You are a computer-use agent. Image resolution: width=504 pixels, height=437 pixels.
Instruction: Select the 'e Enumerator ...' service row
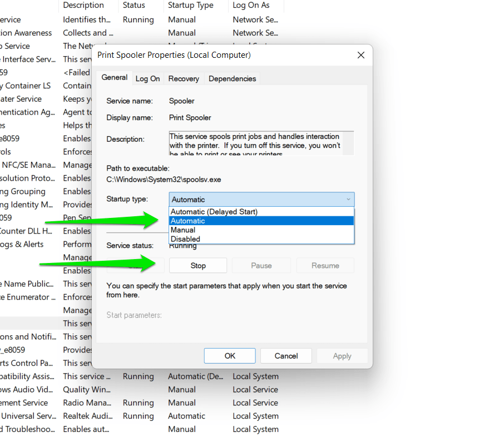coord(28,297)
